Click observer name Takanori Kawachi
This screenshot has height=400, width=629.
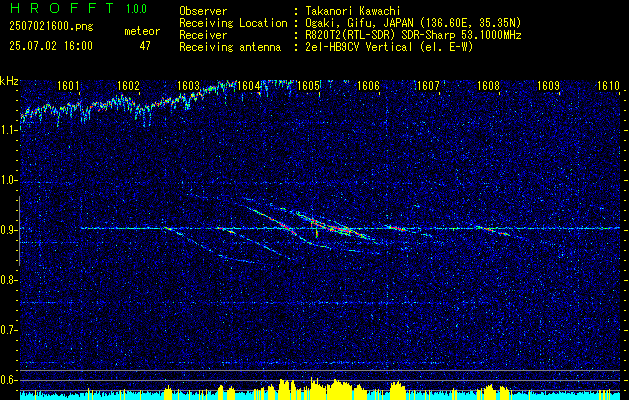(355, 11)
